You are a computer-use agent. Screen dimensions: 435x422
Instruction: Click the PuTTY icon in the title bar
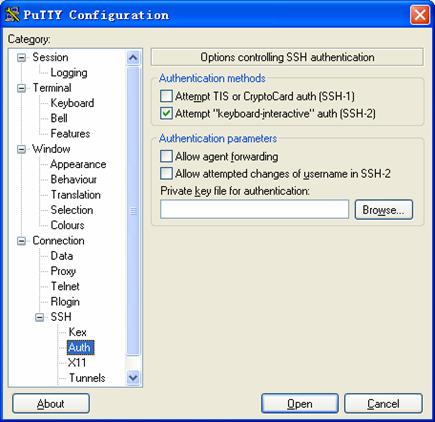[12, 14]
